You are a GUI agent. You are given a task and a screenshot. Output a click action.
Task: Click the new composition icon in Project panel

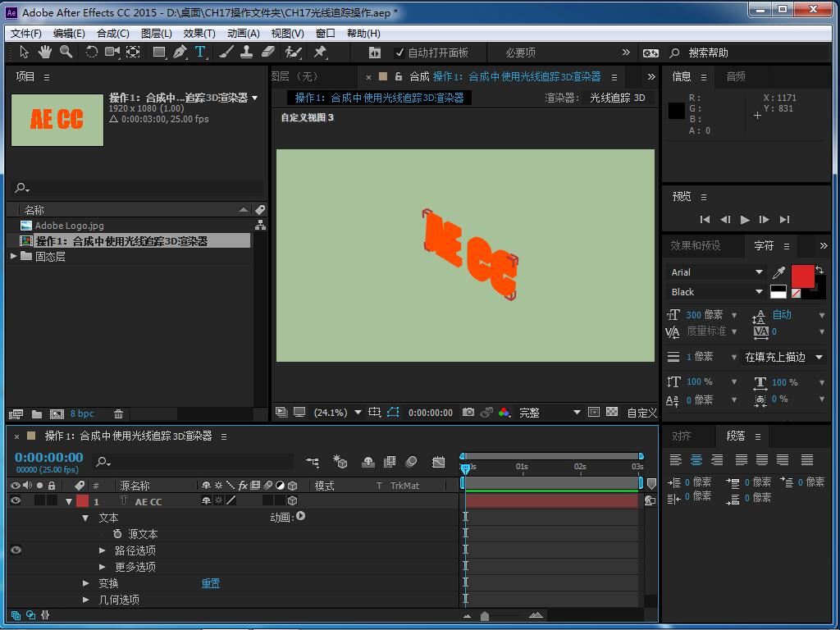[x=57, y=414]
